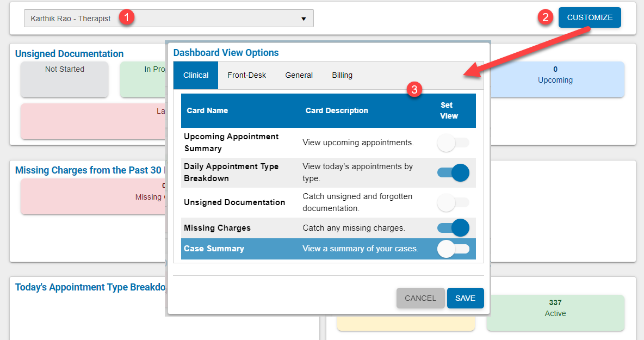
Task: Disable the Daily Appointment Type Breakdown toggle
Action: coord(453,172)
